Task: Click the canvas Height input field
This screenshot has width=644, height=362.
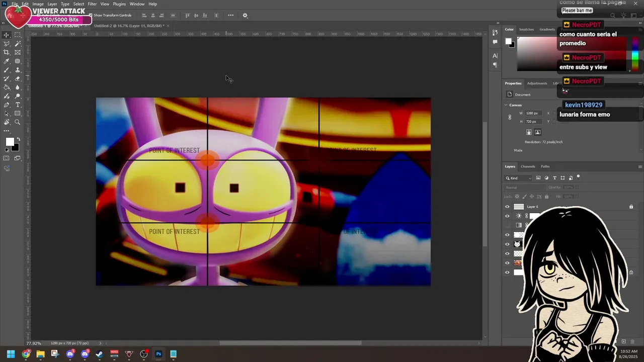Action: click(533, 122)
